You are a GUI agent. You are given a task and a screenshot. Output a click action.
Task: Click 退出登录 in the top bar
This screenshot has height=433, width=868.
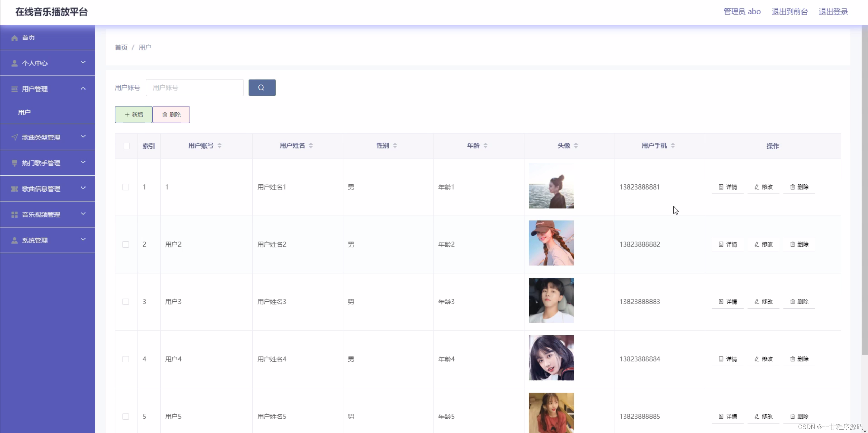tap(833, 11)
